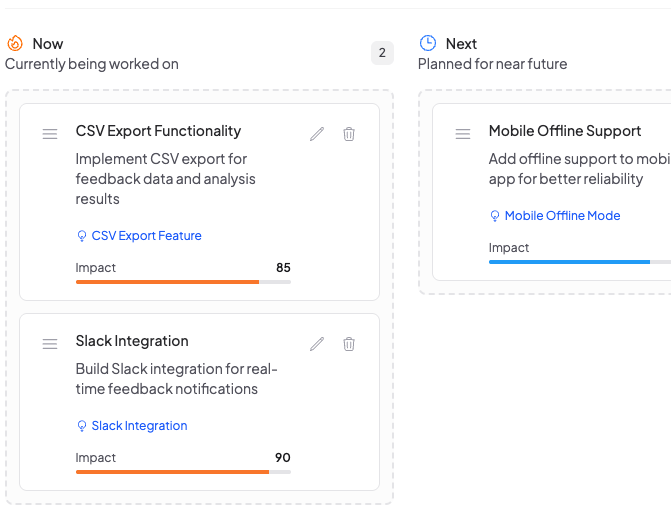Image resolution: width=671 pixels, height=522 pixels.
Task: Edit the CSV Export Functionality card
Action: [x=317, y=134]
